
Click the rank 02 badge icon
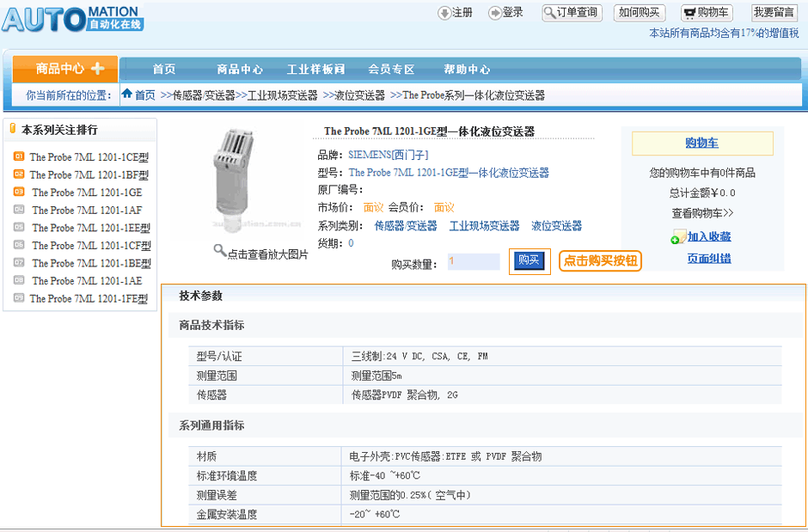tap(19, 174)
